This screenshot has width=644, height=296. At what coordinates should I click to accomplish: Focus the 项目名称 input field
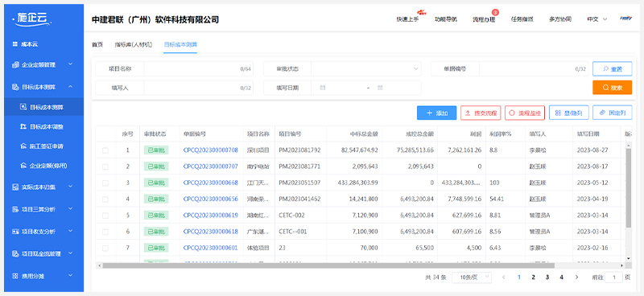[198, 69]
